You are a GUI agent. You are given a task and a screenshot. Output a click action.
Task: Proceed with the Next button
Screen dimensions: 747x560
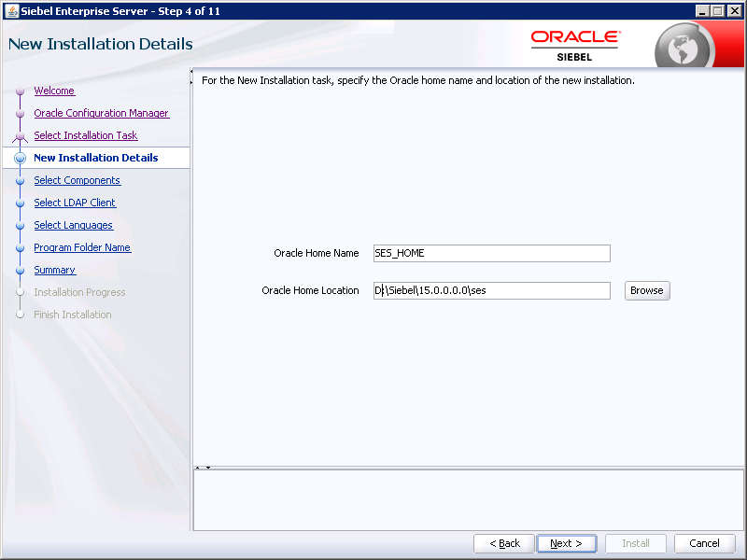click(x=567, y=543)
